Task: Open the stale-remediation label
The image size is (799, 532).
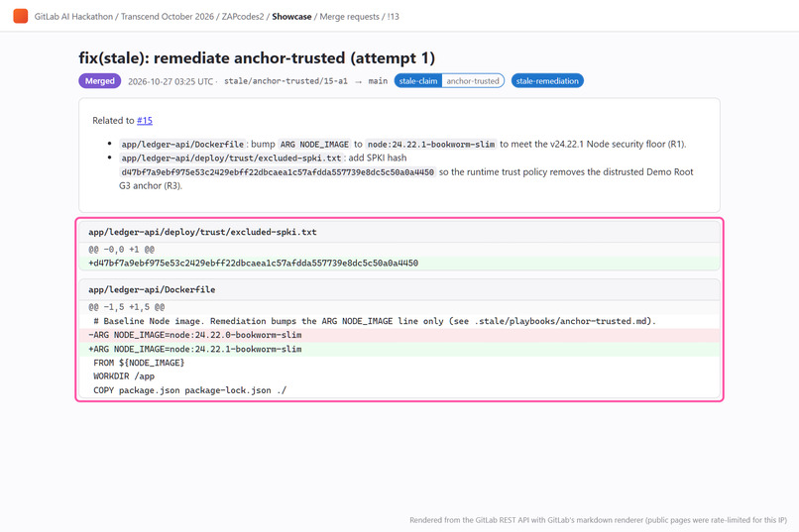Action: (x=547, y=81)
